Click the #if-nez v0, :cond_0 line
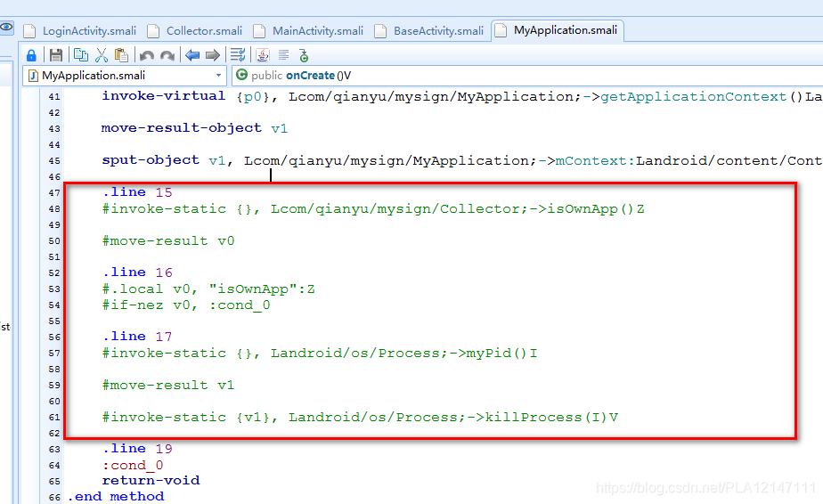Image resolution: width=823 pixels, height=504 pixels. click(x=186, y=305)
